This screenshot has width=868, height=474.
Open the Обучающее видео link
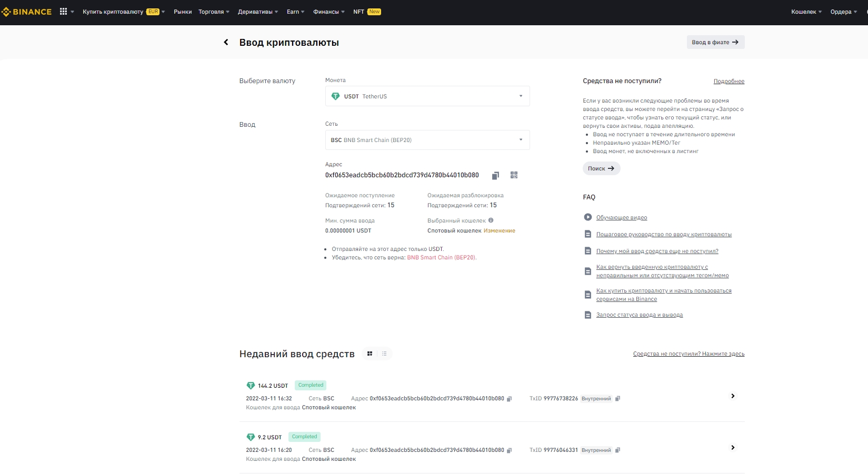coord(622,217)
